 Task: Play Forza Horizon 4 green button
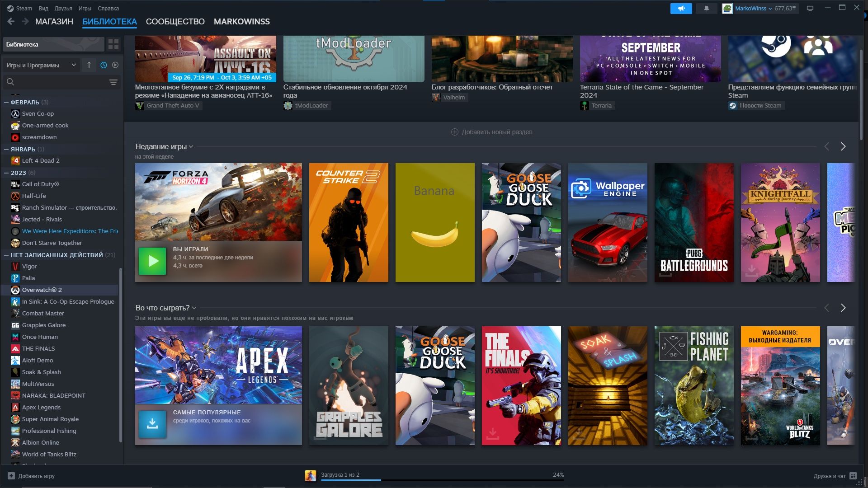tap(152, 261)
